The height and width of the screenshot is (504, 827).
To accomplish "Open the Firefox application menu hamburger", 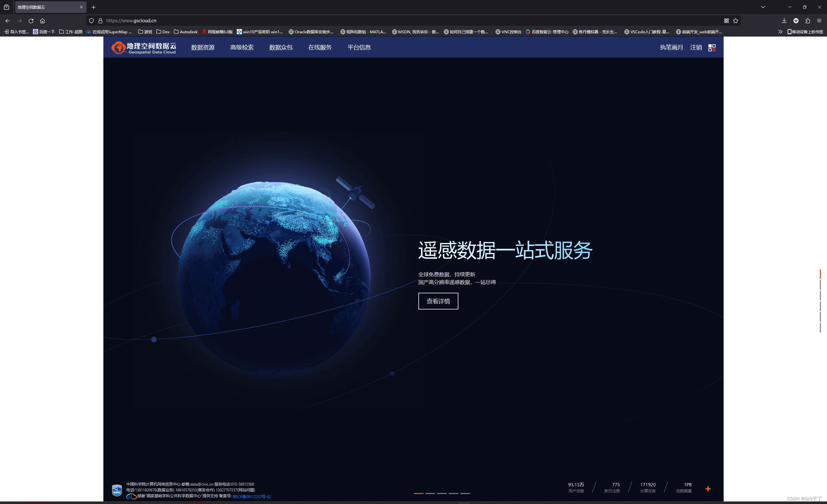I will [x=819, y=21].
